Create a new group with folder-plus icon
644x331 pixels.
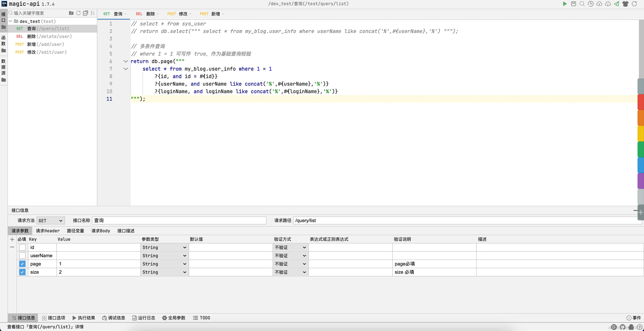pos(71,13)
